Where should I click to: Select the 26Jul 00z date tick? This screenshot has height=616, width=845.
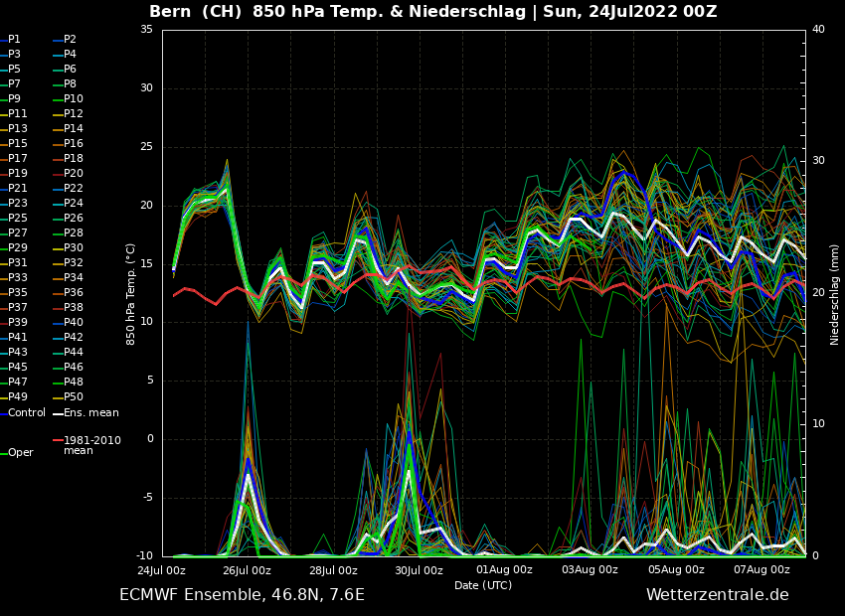247,570
